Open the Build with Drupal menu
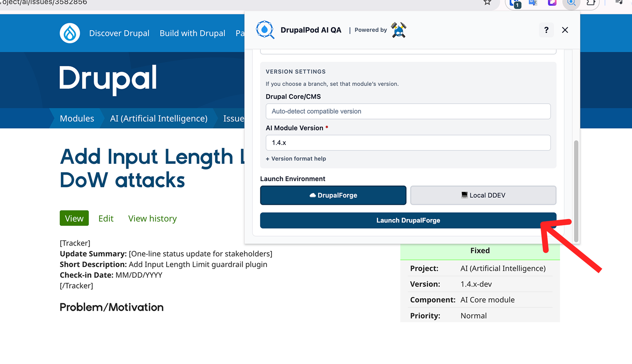The image size is (632, 364). point(192,33)
